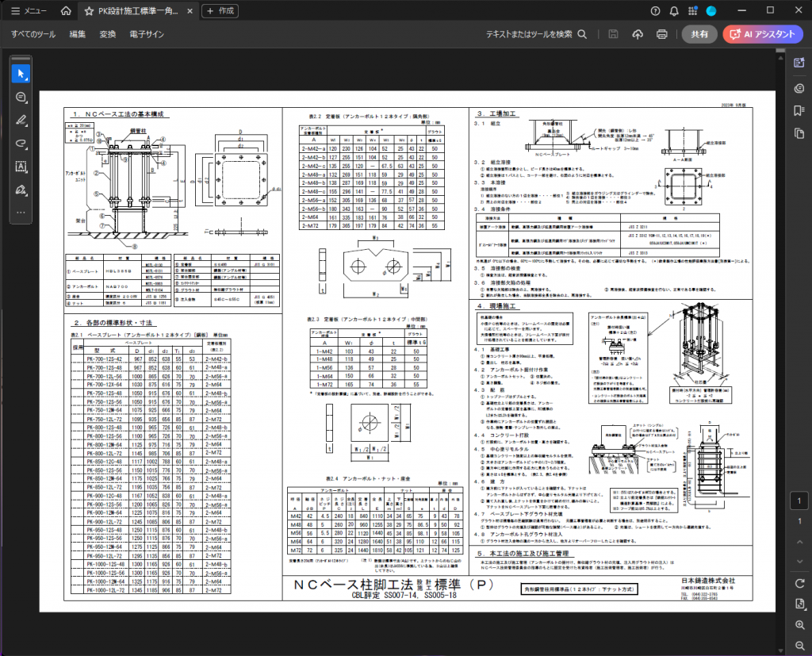Viewport: 812px width, 656px height.
Task: Star the PK設計施工標準 document tab
Action: pyautogui.click(x=89, y=11)
